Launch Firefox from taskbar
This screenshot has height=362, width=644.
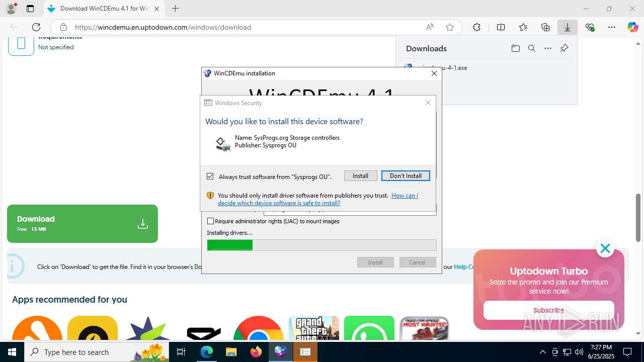(x=256, y=352)
